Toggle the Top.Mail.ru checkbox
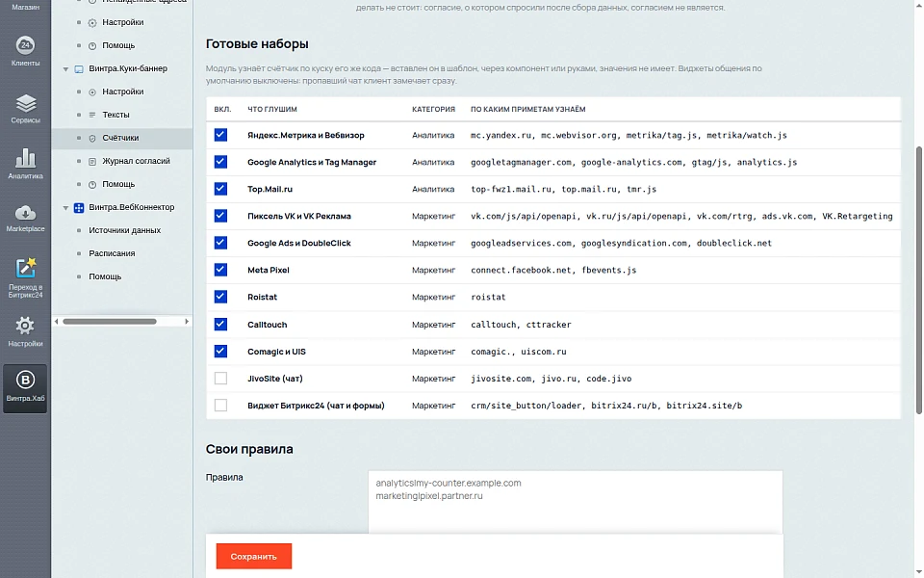This screenshot has width=924, height=578. pos(220,189)
